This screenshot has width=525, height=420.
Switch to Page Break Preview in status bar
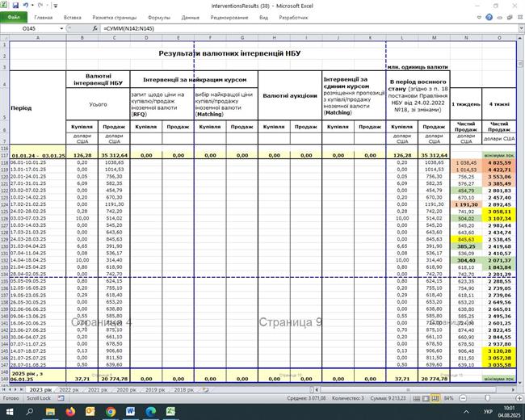click(435, 398)
